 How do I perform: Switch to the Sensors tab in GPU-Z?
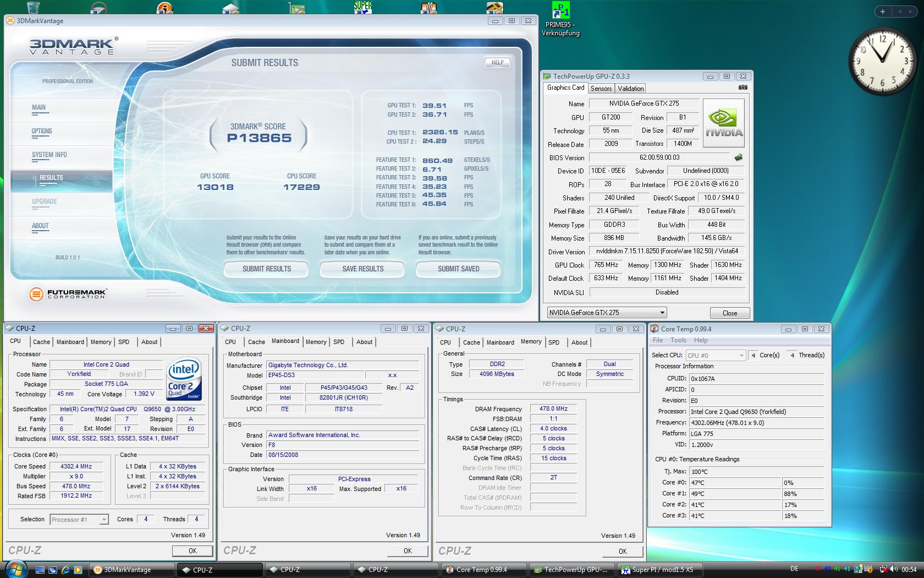[x=601, y=88]
